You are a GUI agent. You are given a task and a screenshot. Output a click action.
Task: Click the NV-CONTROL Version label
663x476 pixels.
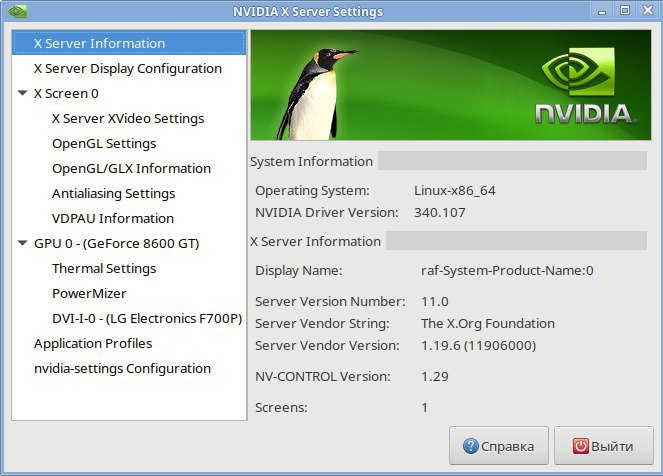tap(323, 376)
